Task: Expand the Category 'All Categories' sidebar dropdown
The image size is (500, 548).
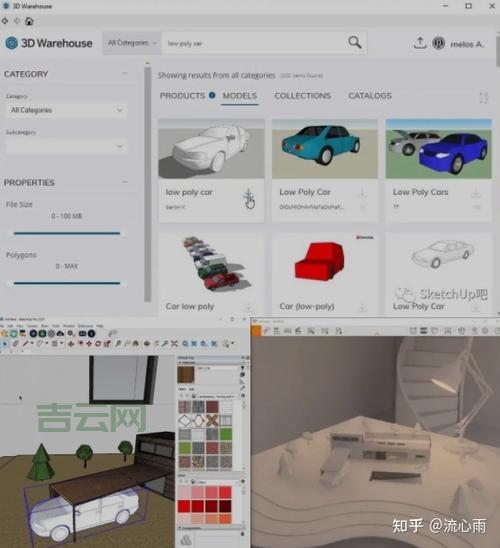Action: click(x=66, y=110)
